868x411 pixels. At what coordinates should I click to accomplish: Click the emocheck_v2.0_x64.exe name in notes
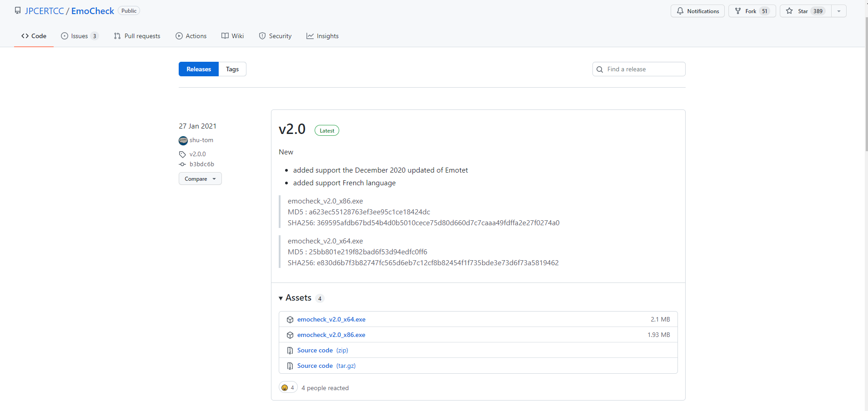pyautogui.click(x=326, y=241)
